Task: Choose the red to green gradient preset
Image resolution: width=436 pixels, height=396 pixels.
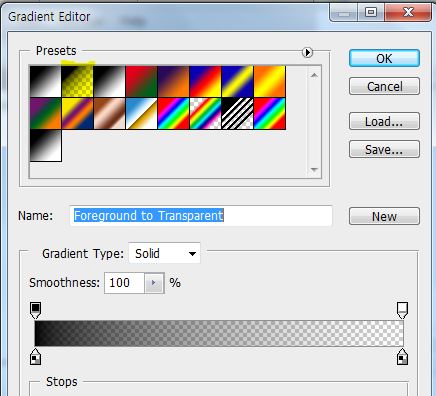Action: (141, 82)
